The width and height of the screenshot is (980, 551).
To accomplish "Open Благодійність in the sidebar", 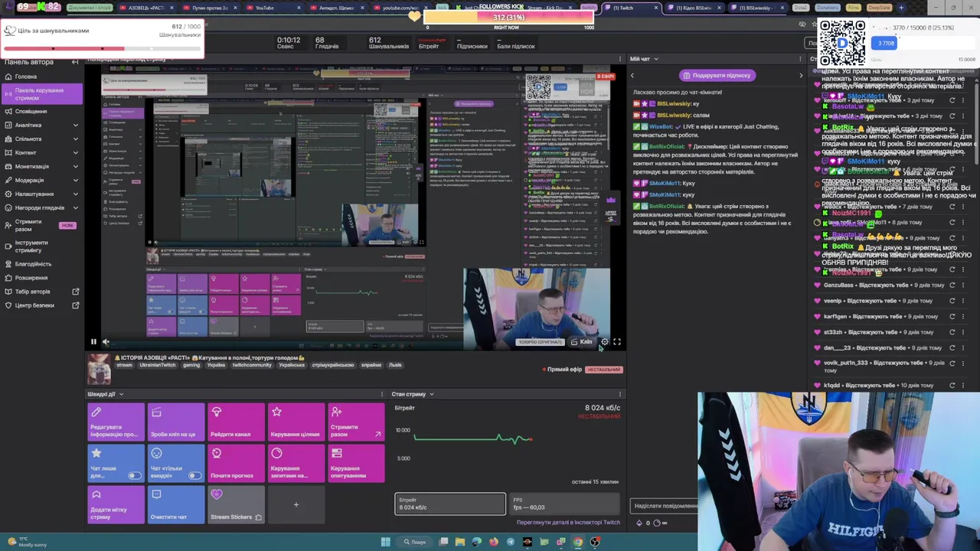I will tap(41, 264).
